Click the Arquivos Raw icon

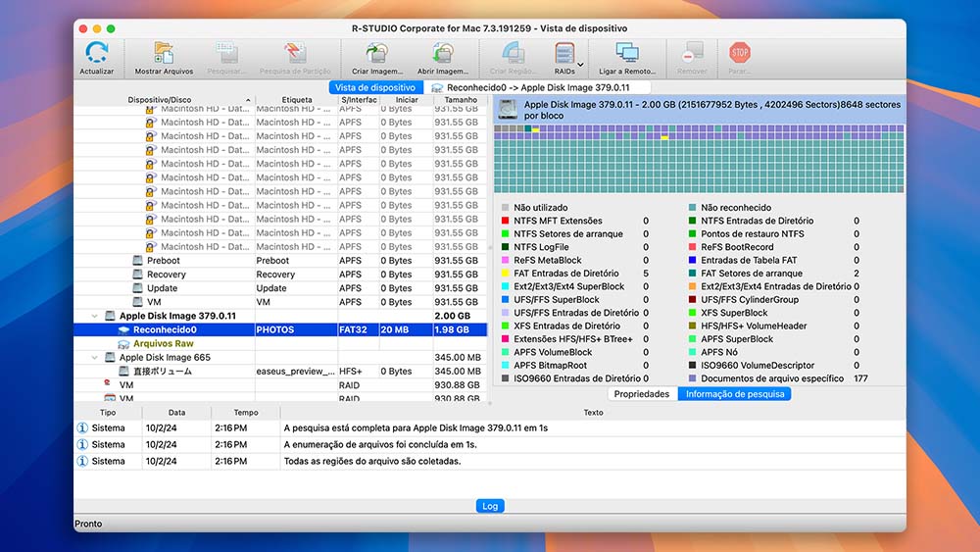point(123,343)
